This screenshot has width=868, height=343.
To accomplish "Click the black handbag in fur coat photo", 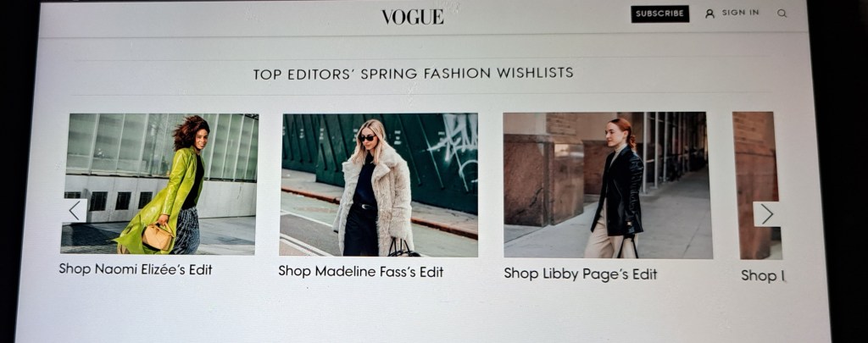I will click(x=403, y=248).
